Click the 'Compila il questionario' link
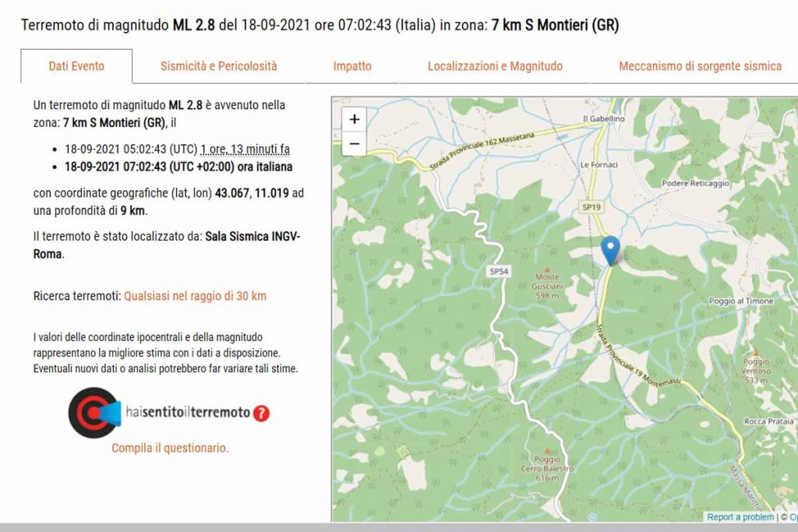 [170, 448]
